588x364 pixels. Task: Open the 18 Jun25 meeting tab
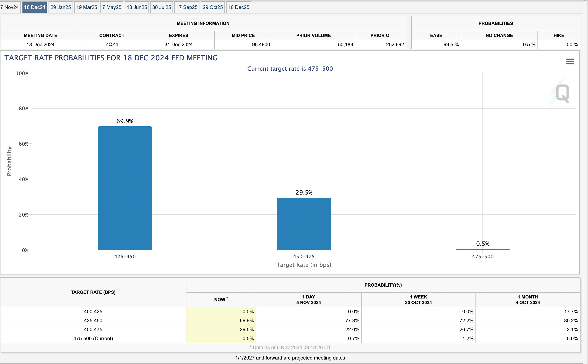[x=137, y=7]
